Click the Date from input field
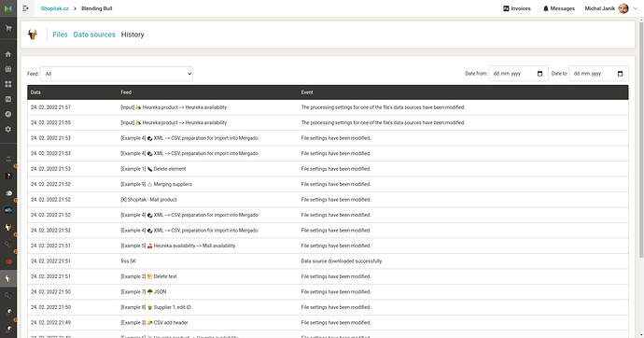The width and height of the screenshot is (644, 338). [x=518, y=74]
